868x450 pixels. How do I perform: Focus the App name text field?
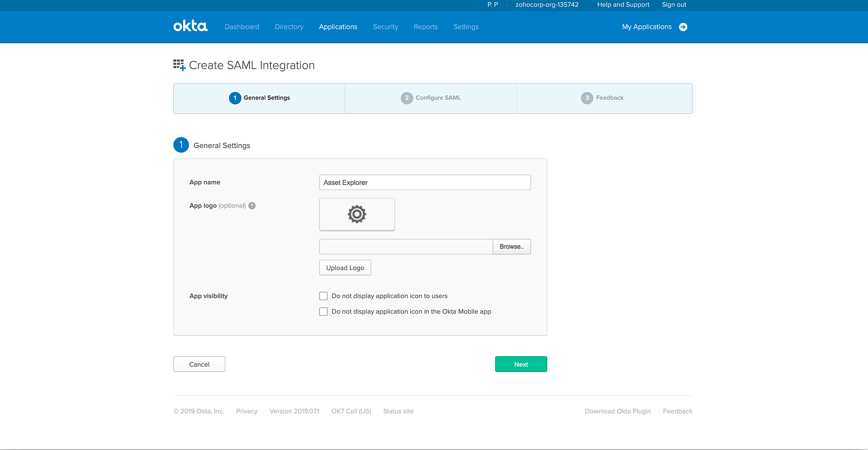click(x=424, y=182)
